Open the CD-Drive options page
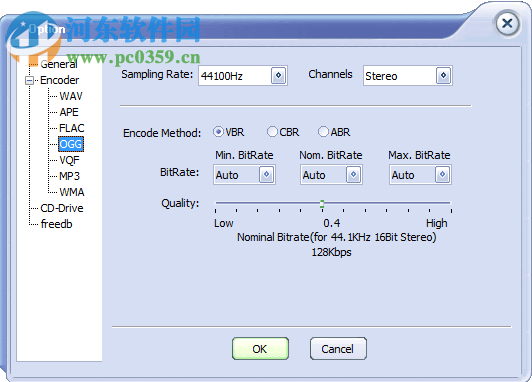The width and height of the screenshot is (532, 382). 62,208
